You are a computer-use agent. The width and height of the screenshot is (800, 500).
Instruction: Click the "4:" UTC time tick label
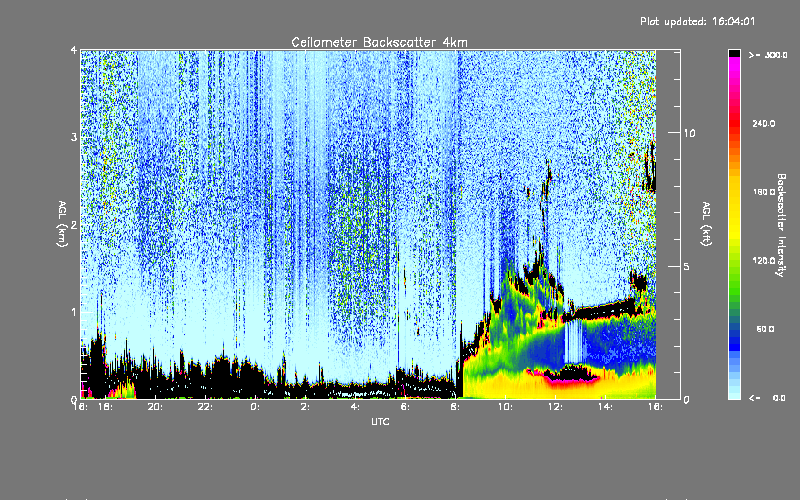pos(355,407)
